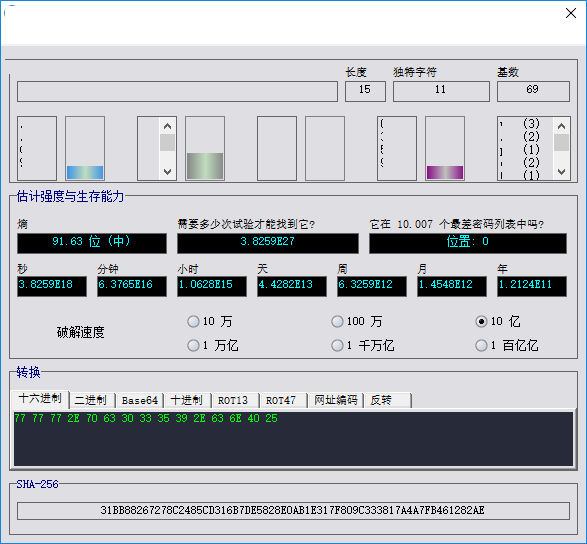Screen dimensions: 587x544
Task: Close the password analysis window
Action: 571,13
